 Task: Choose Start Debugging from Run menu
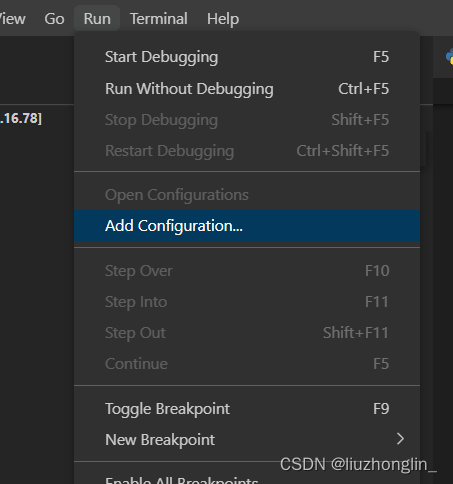(247, 57)
